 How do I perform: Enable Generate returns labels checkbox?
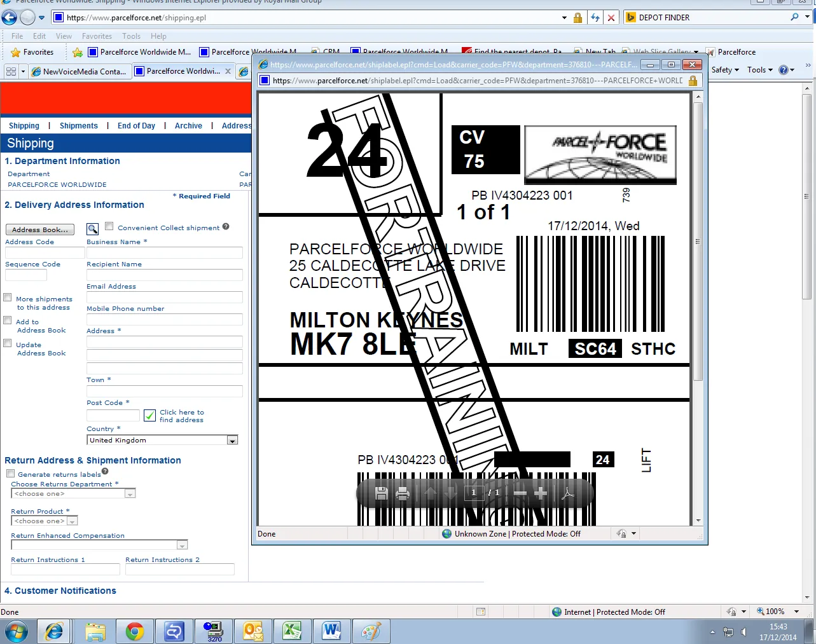tap(11, 474)
